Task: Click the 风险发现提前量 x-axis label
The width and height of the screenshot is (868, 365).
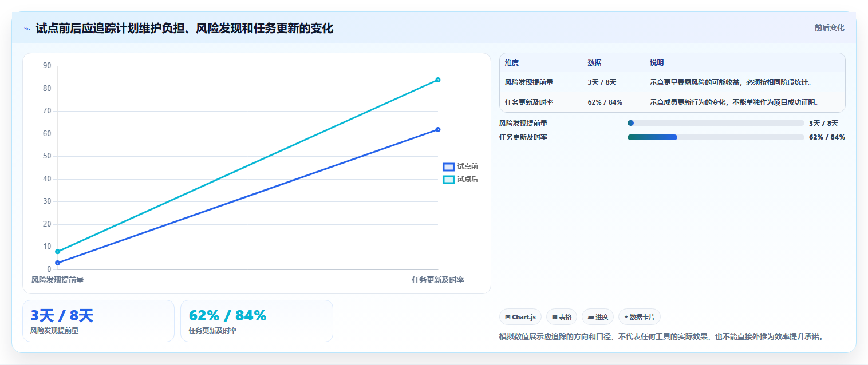Action: pyautogui.click(x=57, y=280)
